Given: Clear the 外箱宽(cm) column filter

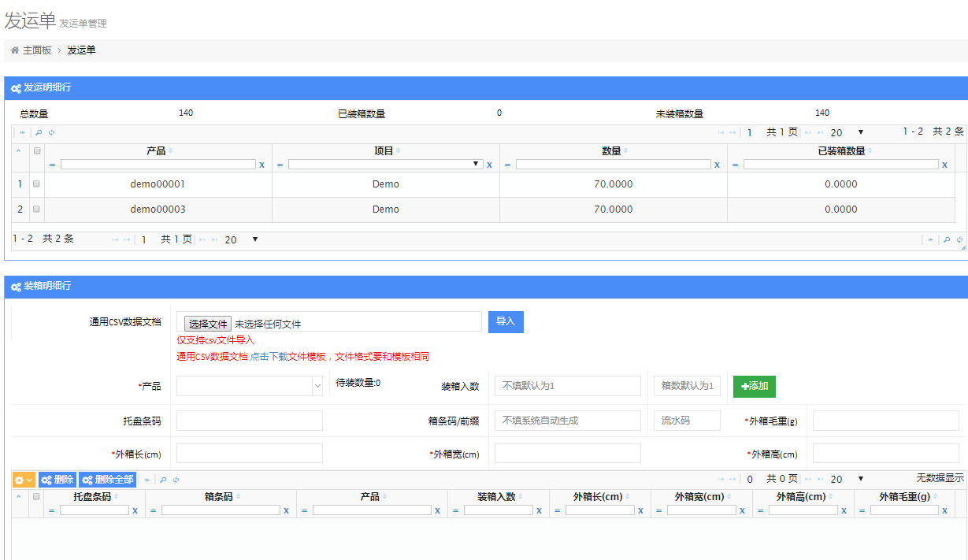Looking at the screenshot, I should (x=742, y=511).
